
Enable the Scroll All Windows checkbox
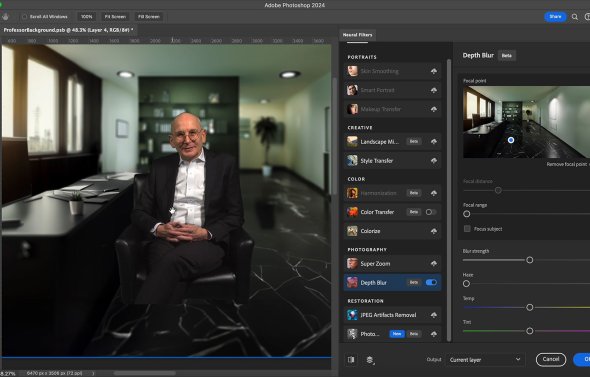tap(24, 17)
